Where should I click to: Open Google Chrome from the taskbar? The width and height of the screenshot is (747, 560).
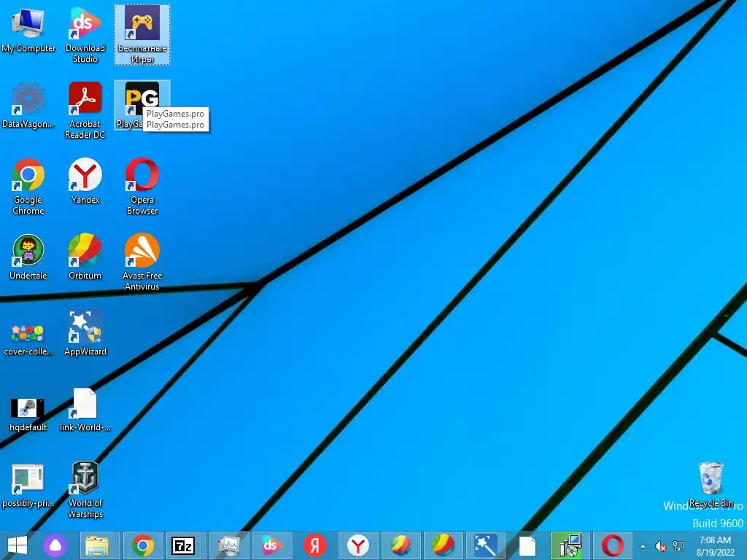coord(144,545)
